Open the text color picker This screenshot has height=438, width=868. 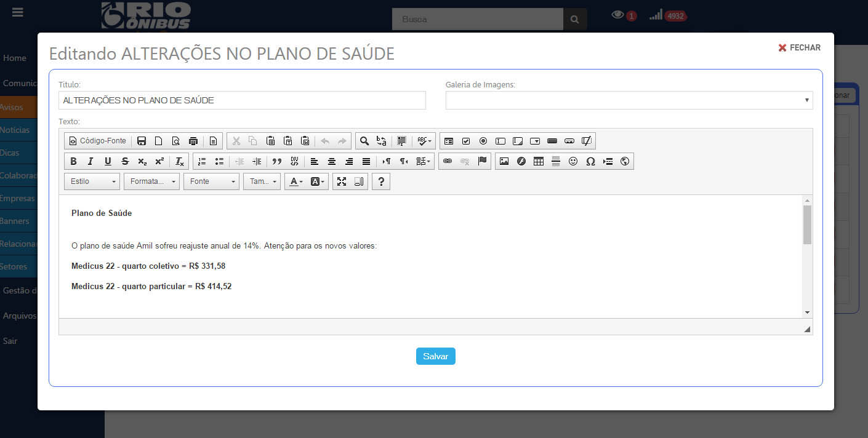coord(296,181)
